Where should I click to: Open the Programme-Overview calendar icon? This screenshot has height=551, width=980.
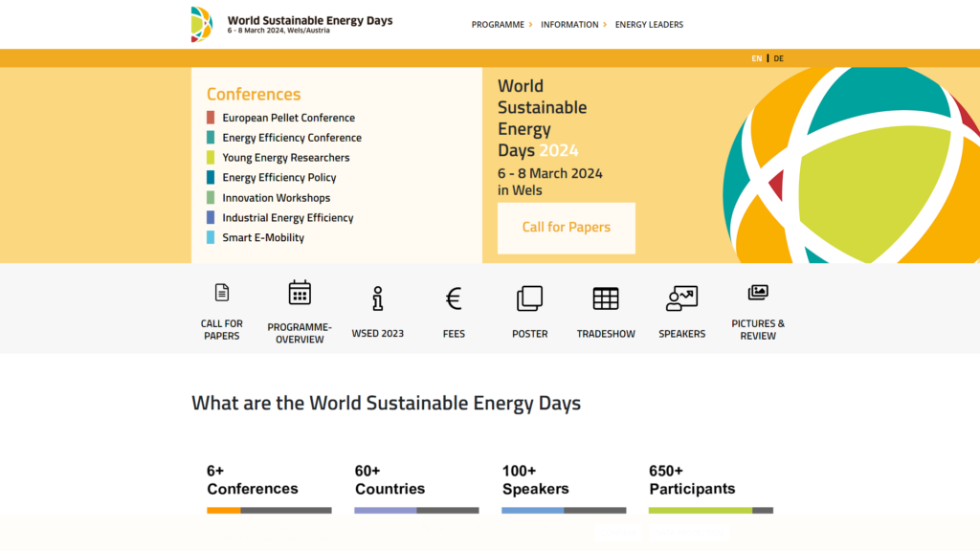(300, 293)
